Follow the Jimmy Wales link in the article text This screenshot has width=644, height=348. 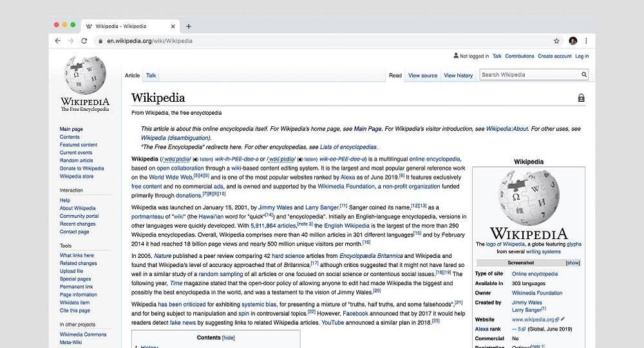[x=275, y=208]
